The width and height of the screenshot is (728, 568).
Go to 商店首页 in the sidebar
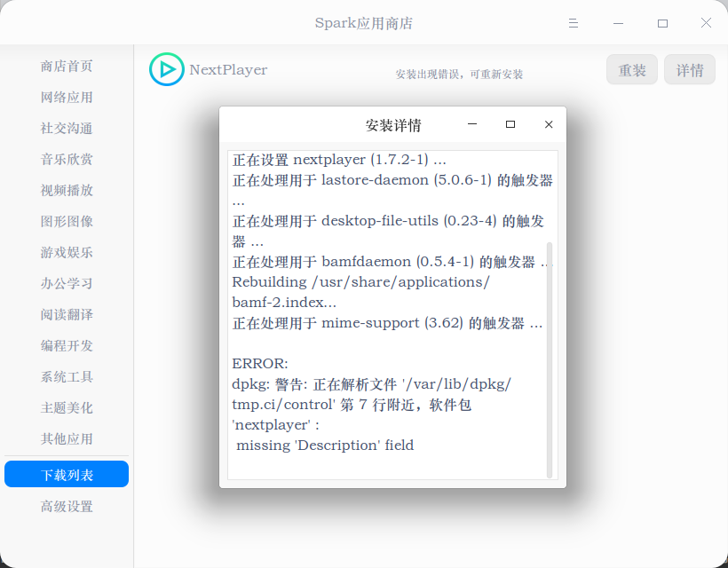(x=67, y=67)
